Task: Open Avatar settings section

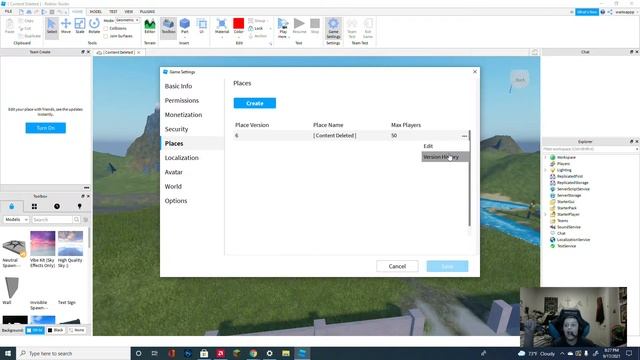Action: [x=173, y=172]
